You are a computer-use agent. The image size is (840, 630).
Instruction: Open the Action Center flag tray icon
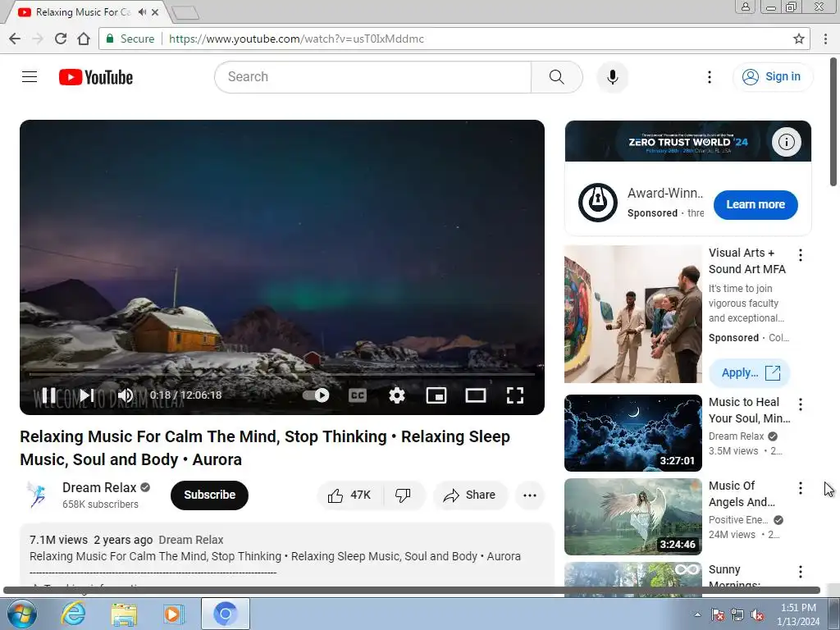click(x=717, y=614)
